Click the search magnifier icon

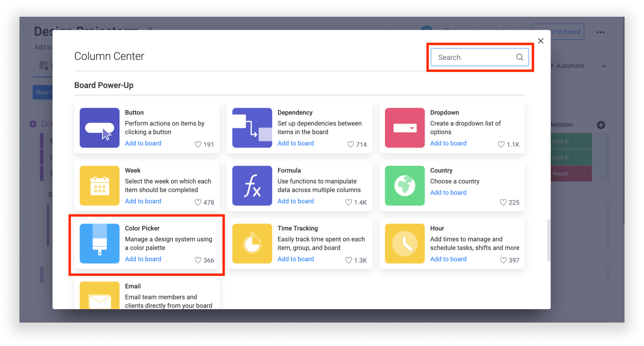point(520,57)
